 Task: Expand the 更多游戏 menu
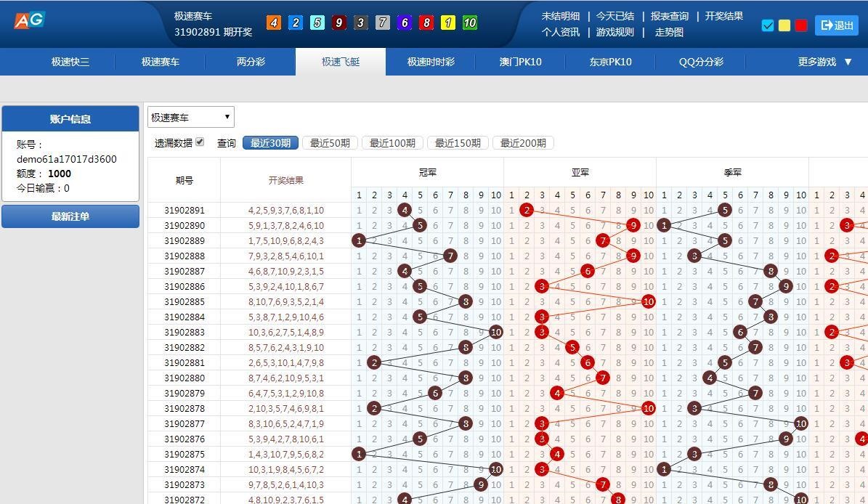click(x=824, y=62)
